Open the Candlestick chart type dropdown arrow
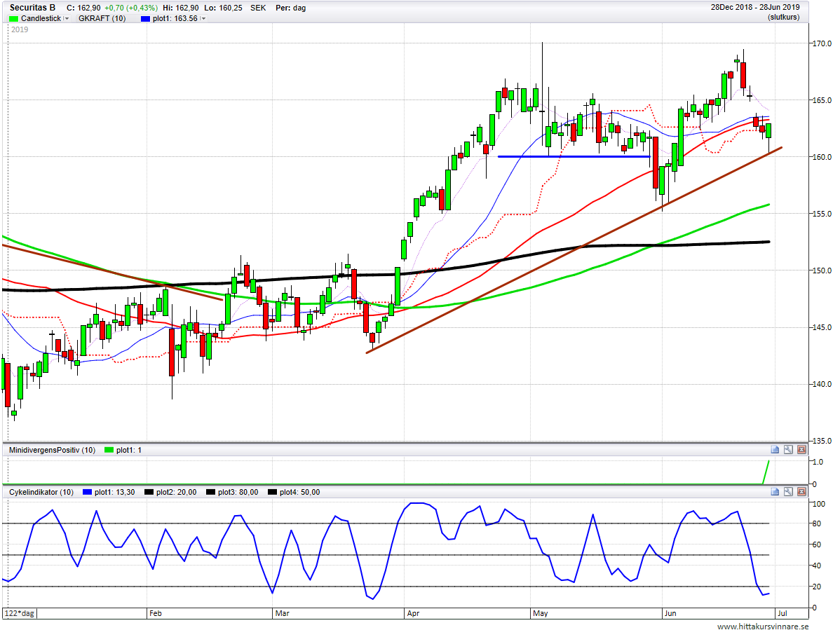This screenshot has width=840, height=630. click(67, 19)
